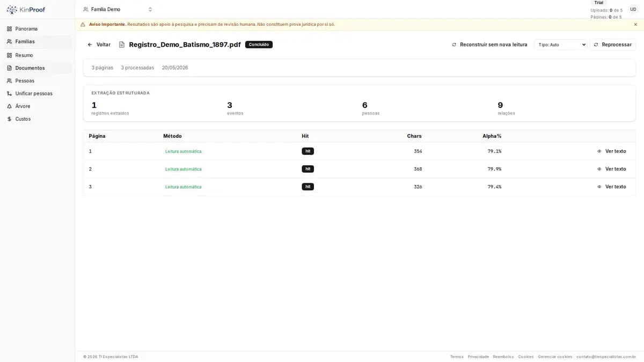This screenshot has height=362, width=644.
Task: Click the eventos label
Action: 235,113
